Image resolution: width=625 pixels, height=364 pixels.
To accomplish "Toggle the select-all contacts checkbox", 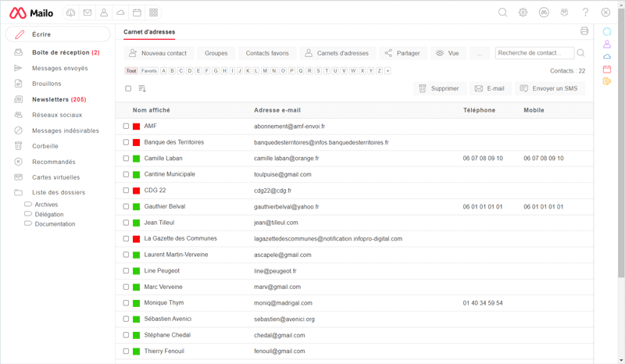I will [x=128, y=88].
